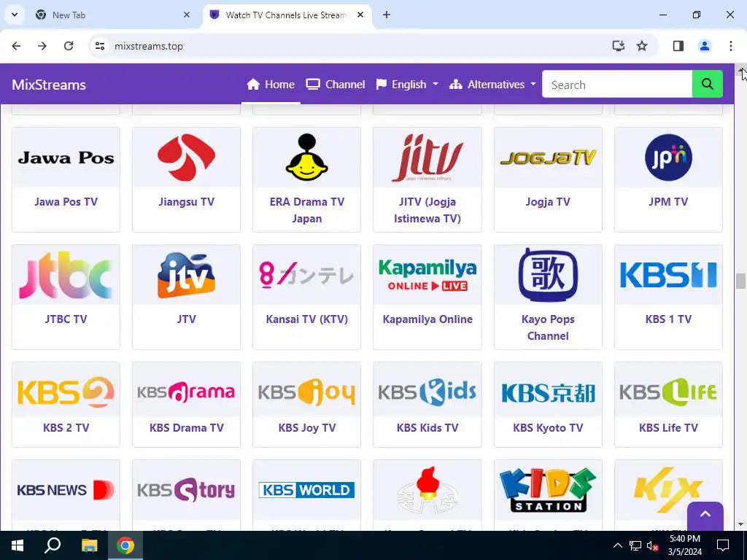Click the scroll-to-top arrow button
747x560 pixels.
click(705, 516)
